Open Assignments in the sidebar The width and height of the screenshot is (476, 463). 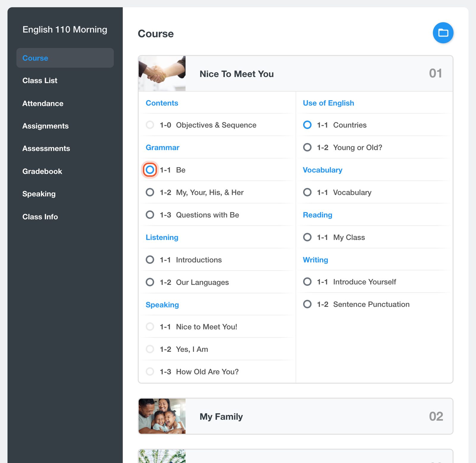(x=46, y=126)
